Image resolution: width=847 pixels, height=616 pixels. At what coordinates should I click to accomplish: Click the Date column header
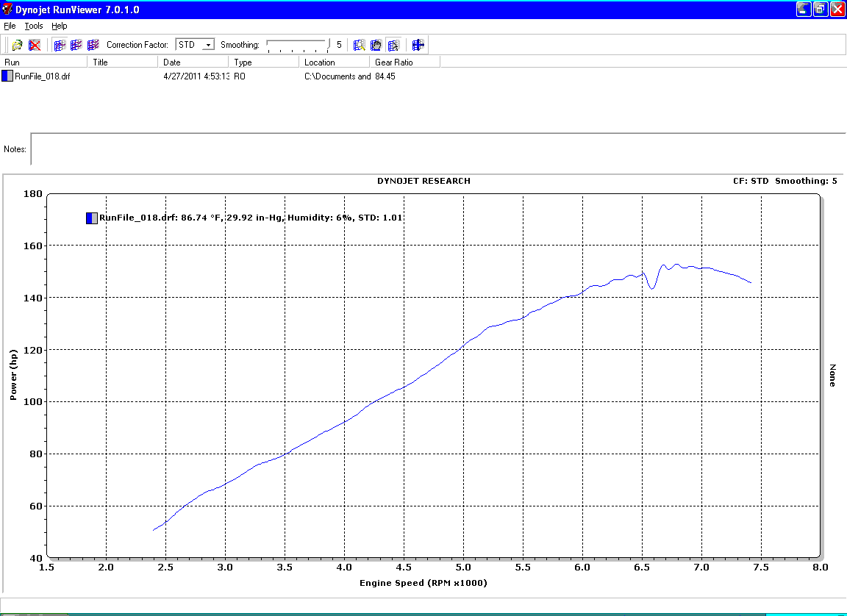pos(171,62)
